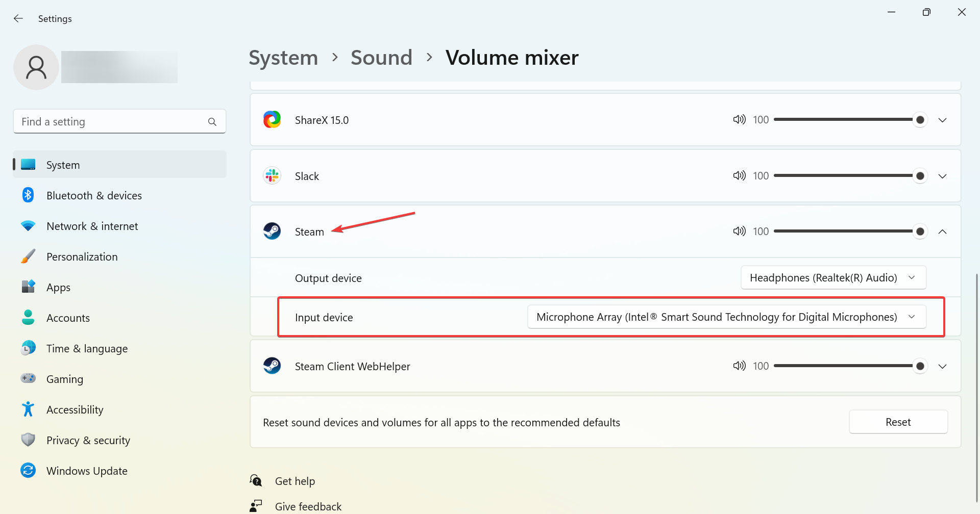Click the Steam Client WebHelper name
The image size is (980, 514).
click(x=352, y=367)
